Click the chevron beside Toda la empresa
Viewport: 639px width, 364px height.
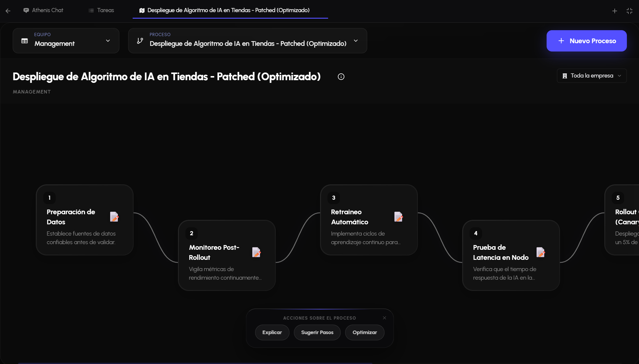pos(619,76)
